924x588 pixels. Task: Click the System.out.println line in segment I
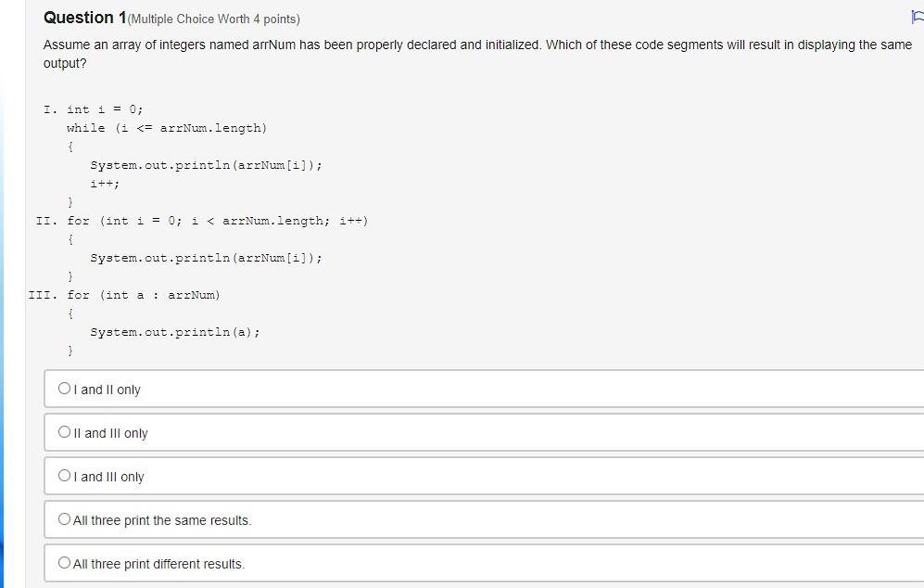coord(205,165)
